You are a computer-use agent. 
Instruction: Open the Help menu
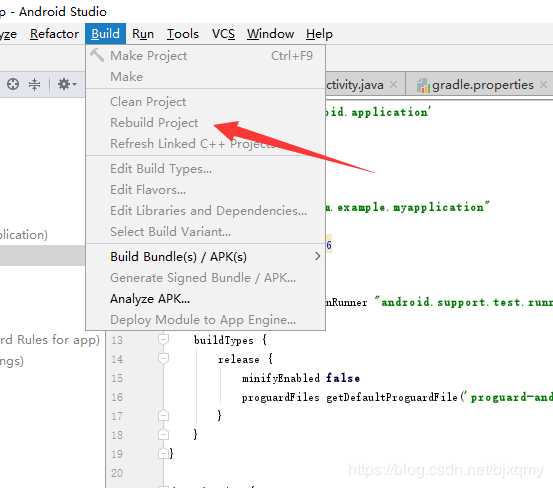click(x=319, y=34)
